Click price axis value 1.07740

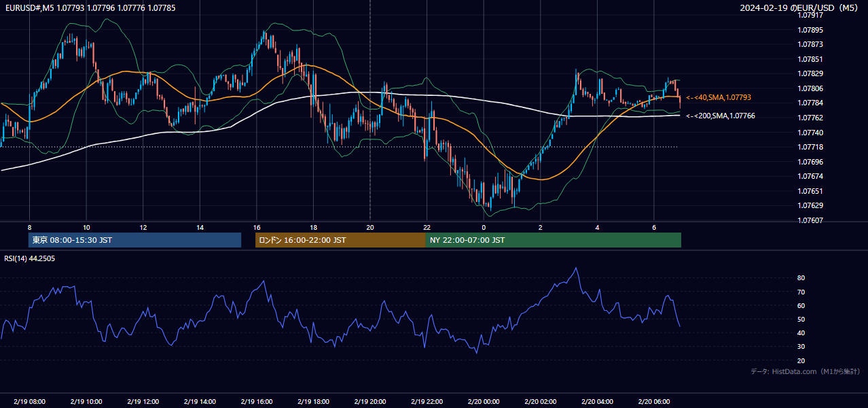[810, 133]
